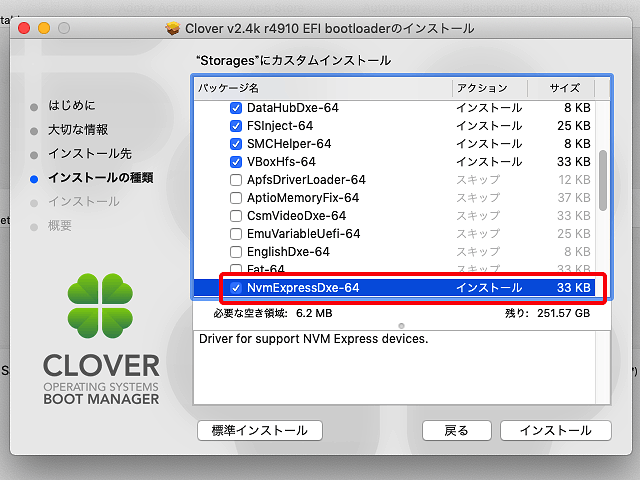
Task: Enable the AptioMemoryFix-64 checkbox
Action: click(x=236, y=198)
